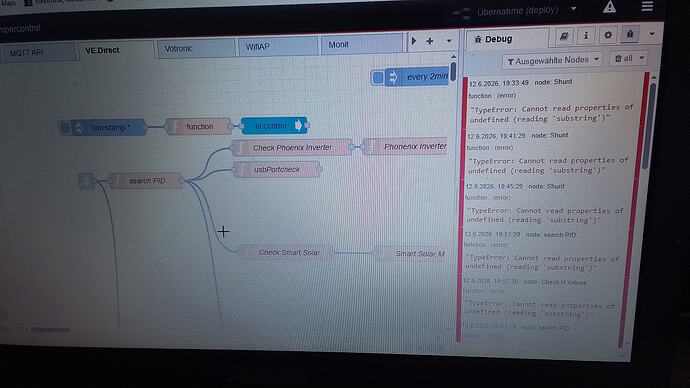Trigger the every 2min inject button
Image resolution: width=690 pixels, height=388 pixels.
[377, 78]
